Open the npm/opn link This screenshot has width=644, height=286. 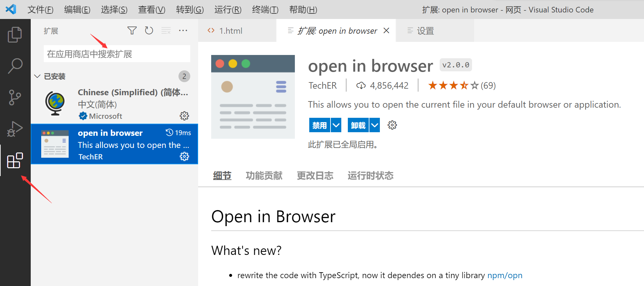click(x=505, y=276)
